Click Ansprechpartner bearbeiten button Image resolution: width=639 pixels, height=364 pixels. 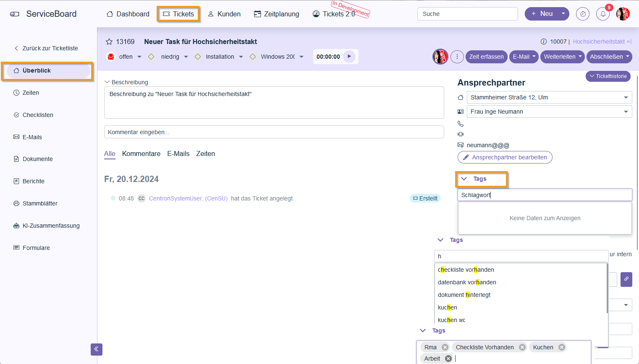pos(505,157)
